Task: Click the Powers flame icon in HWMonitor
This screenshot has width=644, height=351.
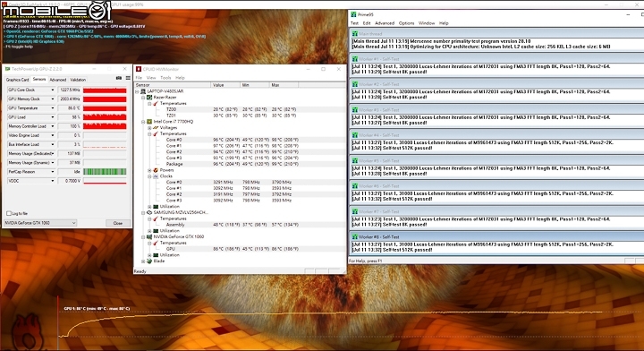Action: [x=156, y=170]
